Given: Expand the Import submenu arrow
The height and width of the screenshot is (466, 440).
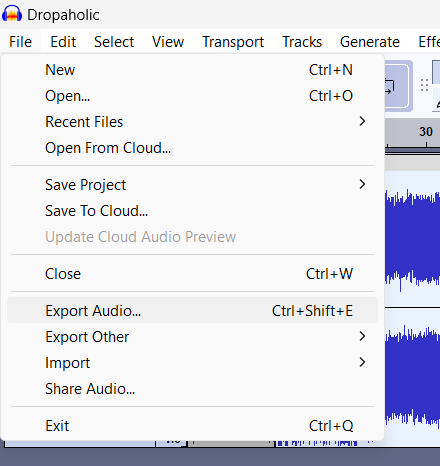Looking at the screenshot, I should click(362, 362).
